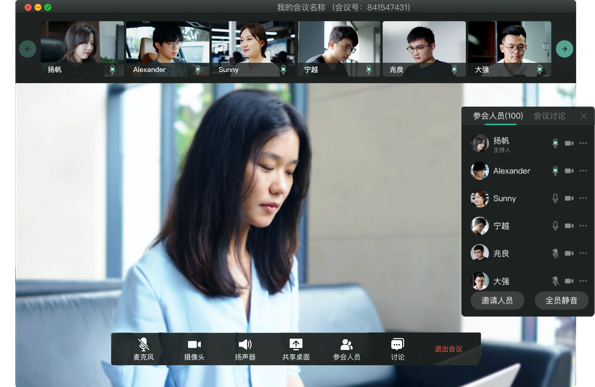Mute Alexander's microphone in participant list
595x387 pixels.
point(555,171)
